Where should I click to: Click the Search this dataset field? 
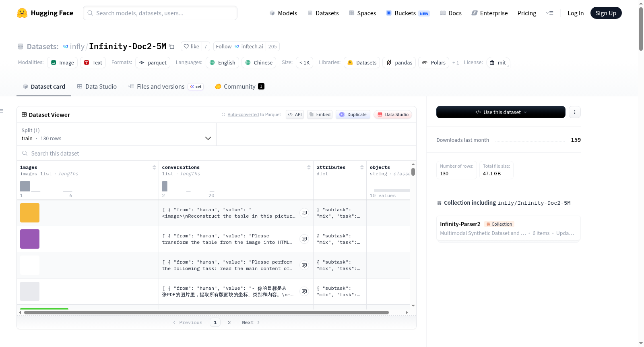[x=217, y=153]
